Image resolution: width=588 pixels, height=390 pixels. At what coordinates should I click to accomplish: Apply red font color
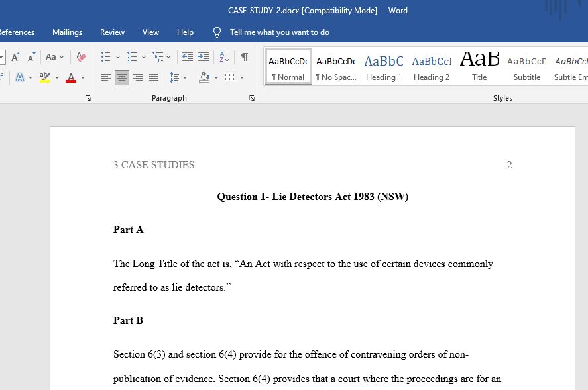click(x=71, y=77)
